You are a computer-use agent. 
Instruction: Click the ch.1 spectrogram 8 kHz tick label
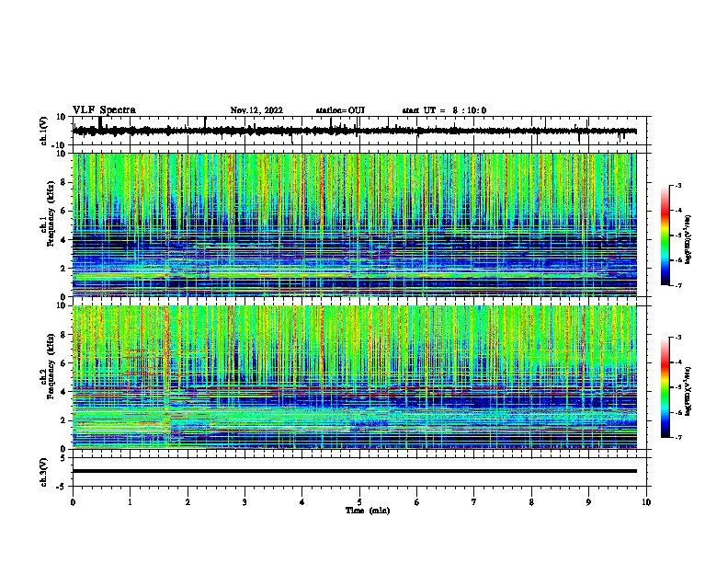tap(63, 182)
